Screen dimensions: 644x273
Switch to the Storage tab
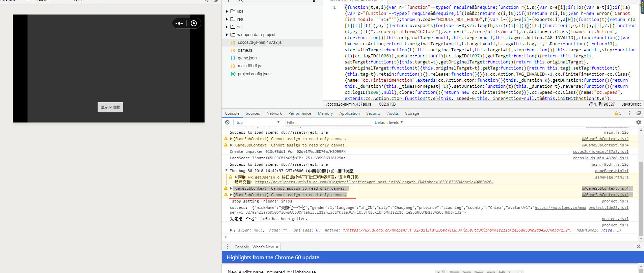(412, 113)
